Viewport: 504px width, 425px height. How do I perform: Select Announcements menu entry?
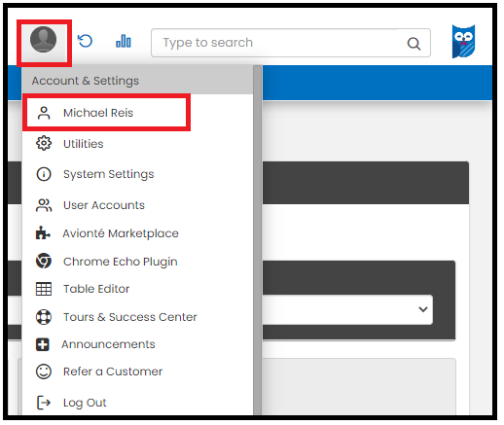pyautogui.click(x=109, y=345)
